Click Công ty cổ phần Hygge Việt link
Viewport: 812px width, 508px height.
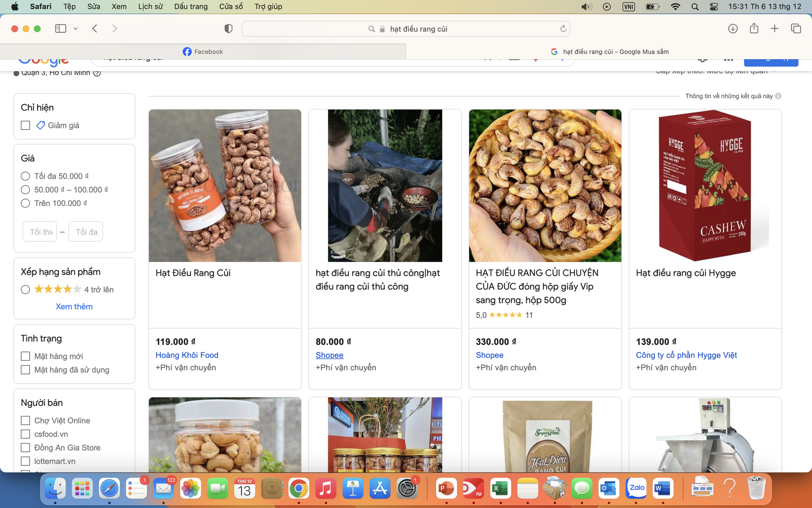tap(686, 355)
